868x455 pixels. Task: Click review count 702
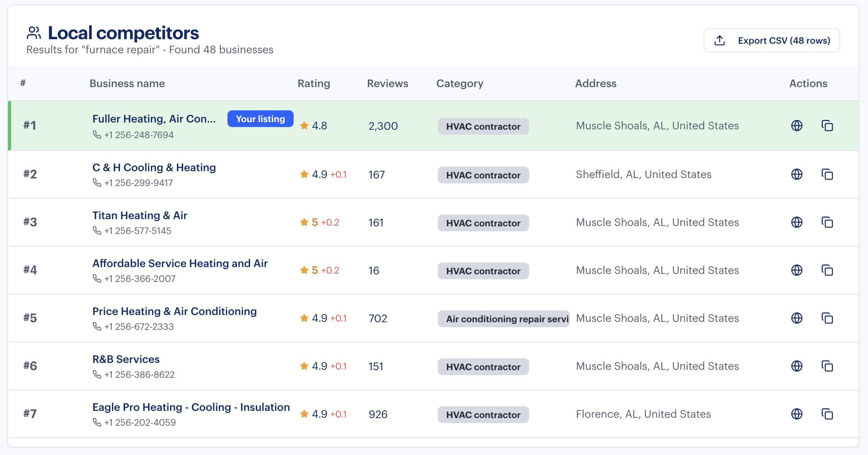[x=378, y=318]
